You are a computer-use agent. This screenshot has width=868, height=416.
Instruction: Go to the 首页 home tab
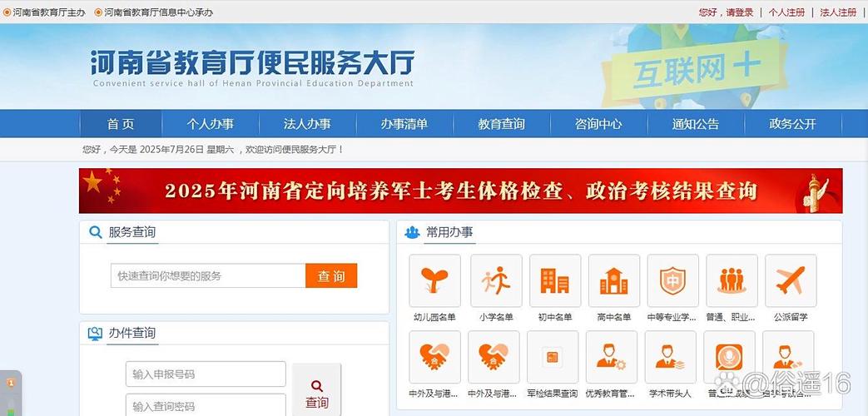click(121, 124)
